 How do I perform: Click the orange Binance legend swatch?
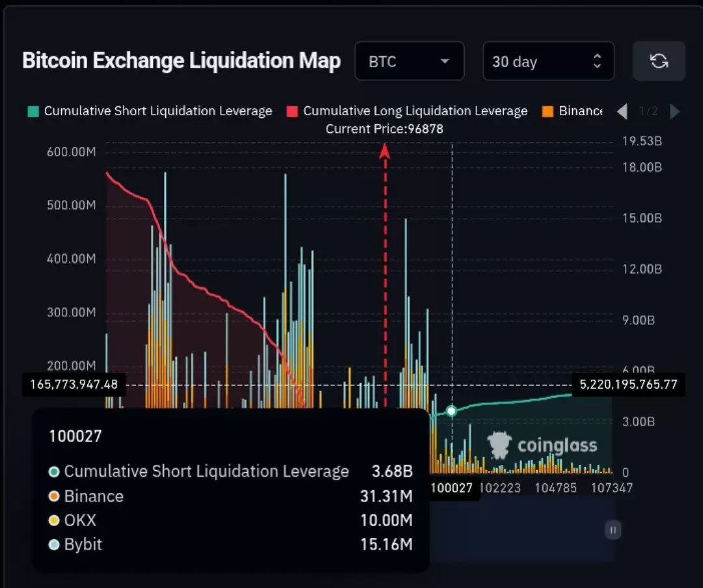[x=547, y=111]
